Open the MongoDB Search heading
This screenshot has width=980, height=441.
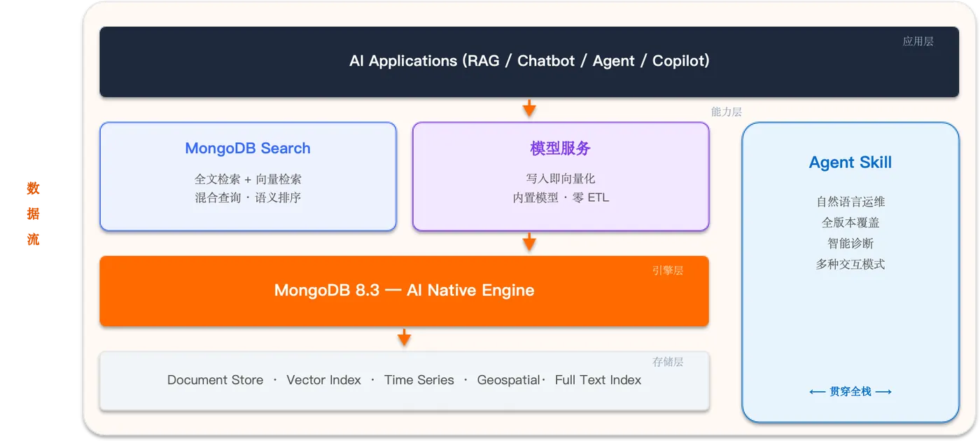248,148
